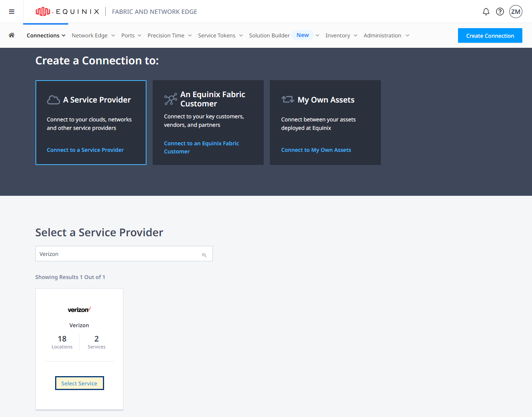Click the search magnifier icon

coord(204,255)
